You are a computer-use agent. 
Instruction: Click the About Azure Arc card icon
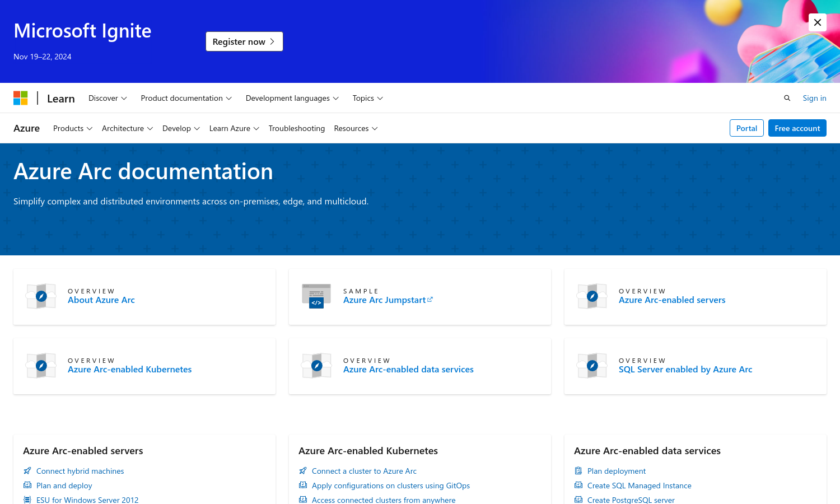coord(41,296)
